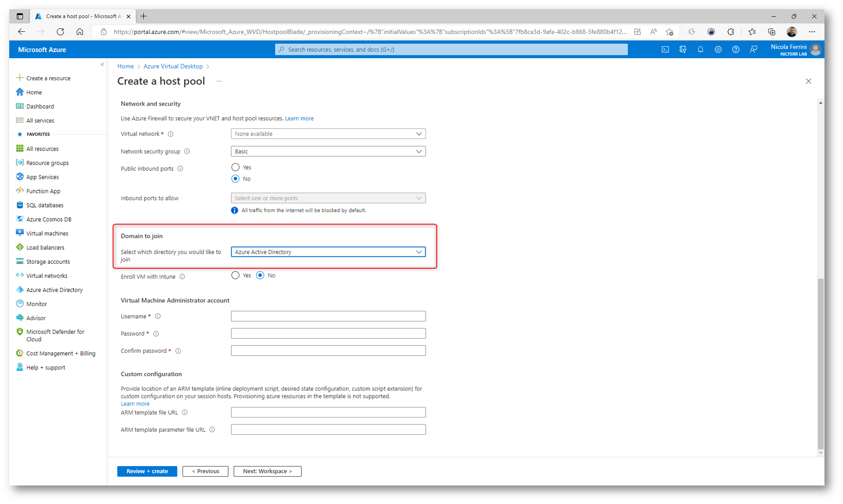Screen dimensions: 843x504
Task: Show info tooltip for Username field
Action: [158, 316]
